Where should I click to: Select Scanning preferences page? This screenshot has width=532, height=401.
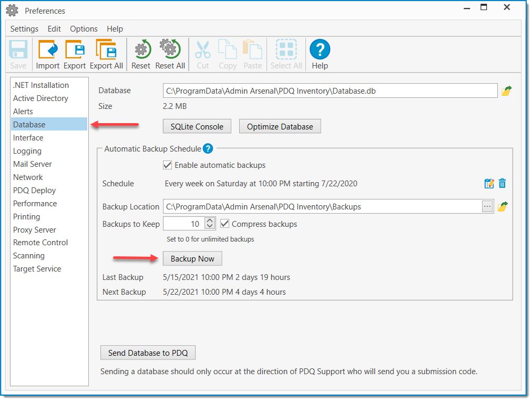pyautogui.click(x=49, y=256)
